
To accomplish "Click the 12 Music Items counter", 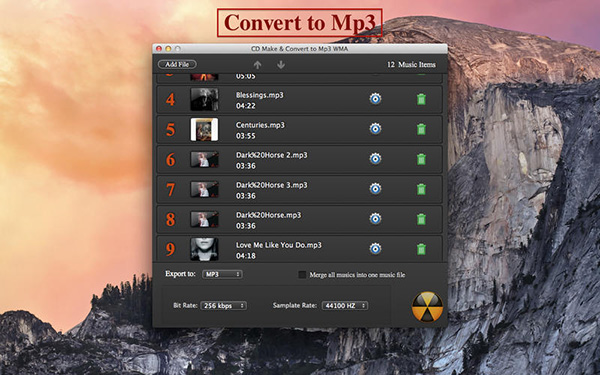I will point(411,64).
